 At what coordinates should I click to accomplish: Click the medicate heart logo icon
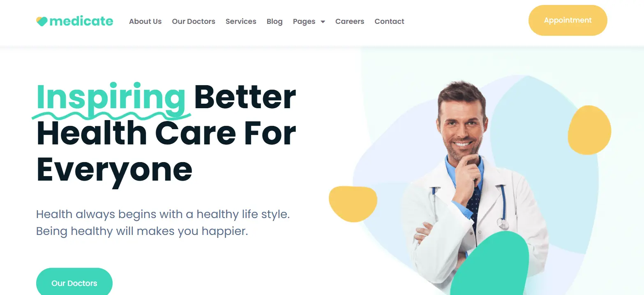[x=42, y=21]
